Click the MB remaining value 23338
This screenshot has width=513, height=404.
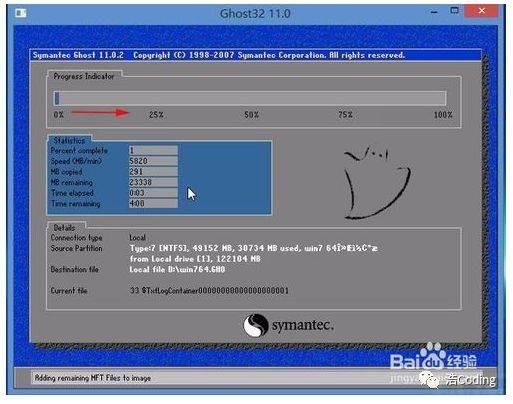coord(153,182)
